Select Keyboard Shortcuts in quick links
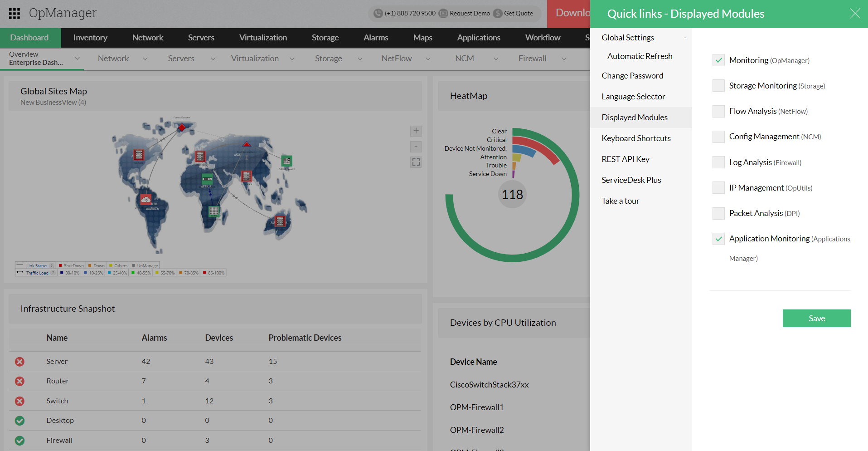The image size is (868, 451). point(636,138)
